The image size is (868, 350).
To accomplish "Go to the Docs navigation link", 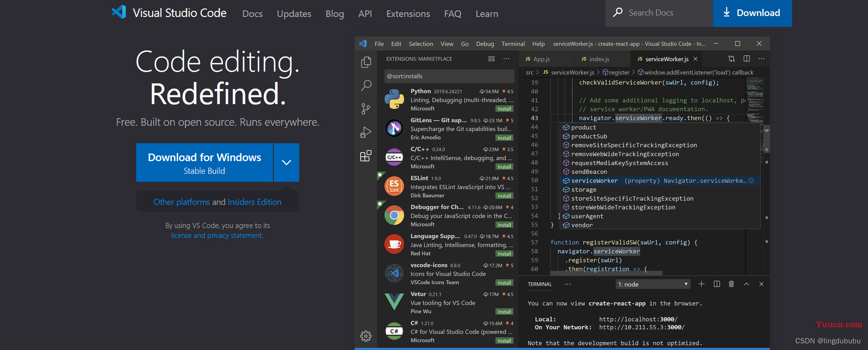I will tap(253, 14).
